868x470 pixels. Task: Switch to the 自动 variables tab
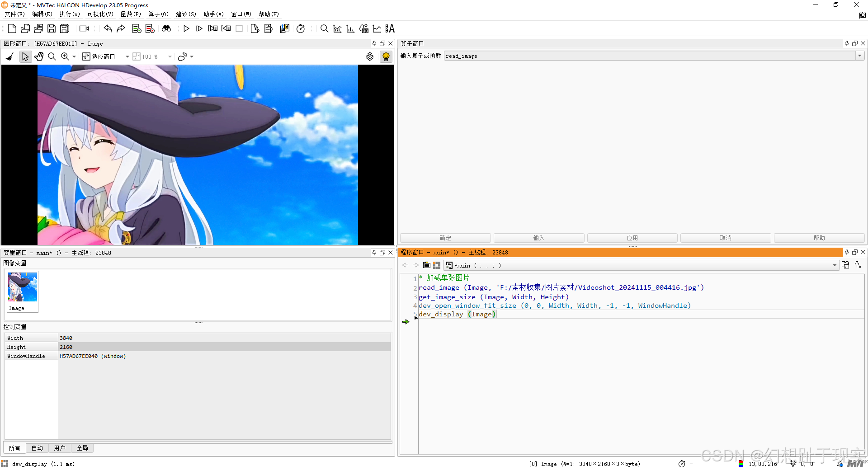point(37,448)
